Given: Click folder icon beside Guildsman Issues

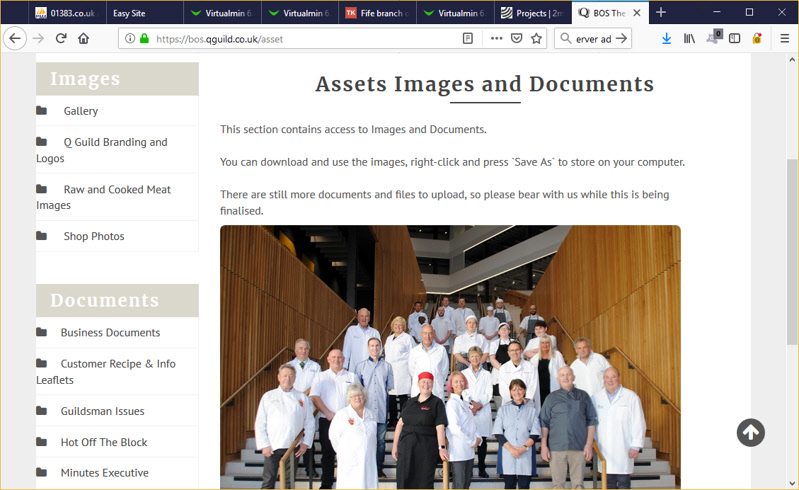Looking at the screenshot, I should pos(42,411).
